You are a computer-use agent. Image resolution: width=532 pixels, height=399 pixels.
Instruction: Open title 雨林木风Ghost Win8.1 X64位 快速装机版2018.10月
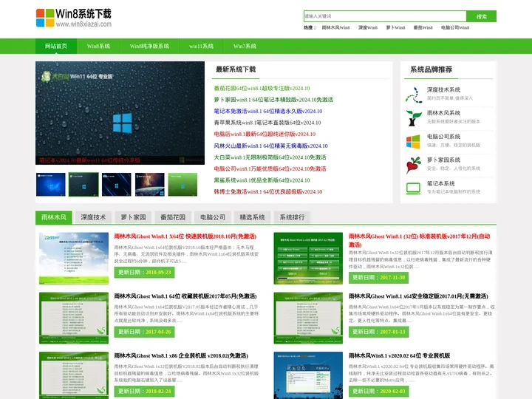click(185, 236)
